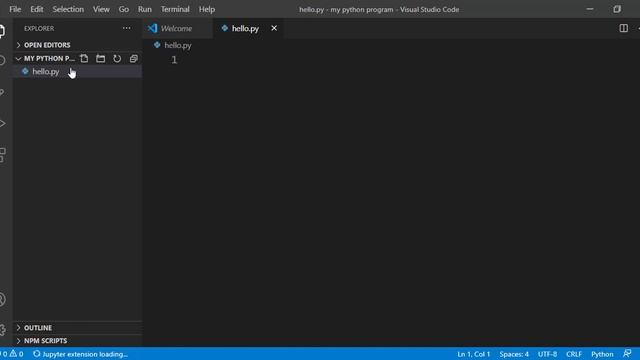The width and height of the screenshot is (640, 360).
Task: Open the Selection menu
Action: coord(68,9)
